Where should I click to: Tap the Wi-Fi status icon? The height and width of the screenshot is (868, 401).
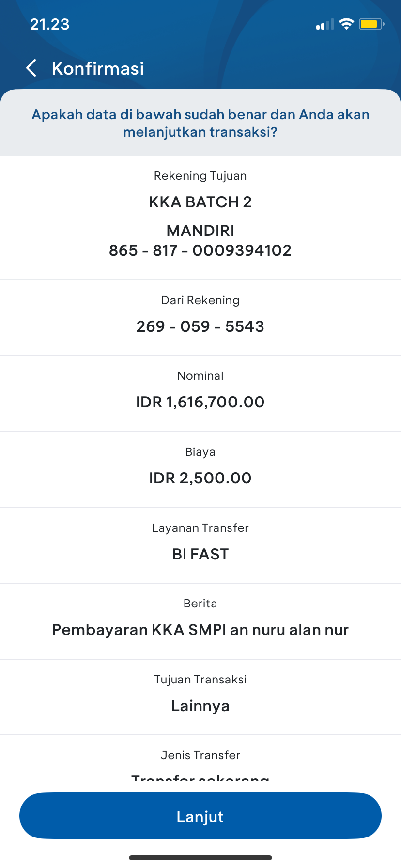346,24
